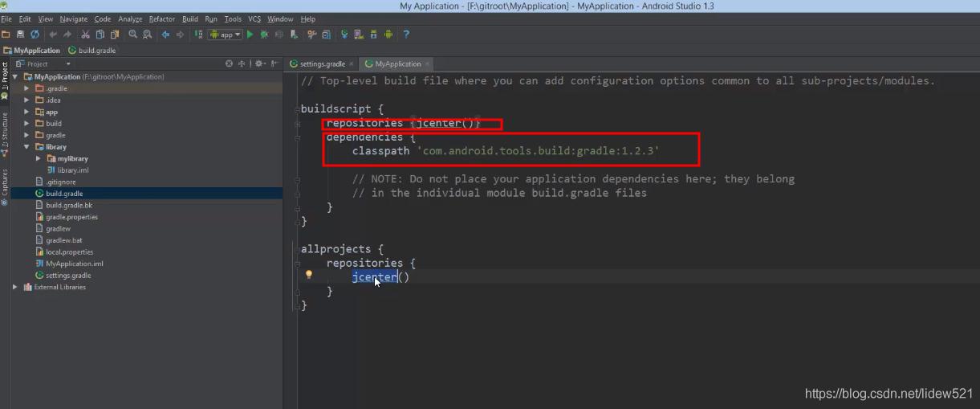Select .gitignore file in tree

[55, 182]
